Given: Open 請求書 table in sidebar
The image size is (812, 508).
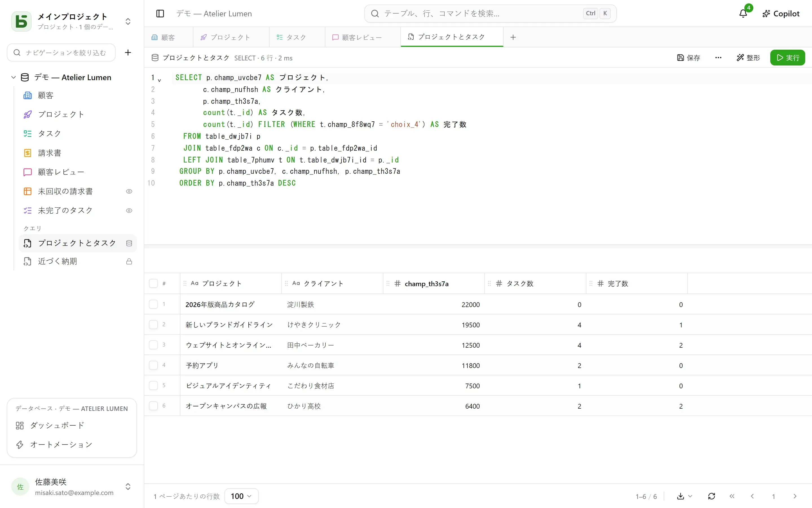Looking at the screenshot, I should coord(78,153).
